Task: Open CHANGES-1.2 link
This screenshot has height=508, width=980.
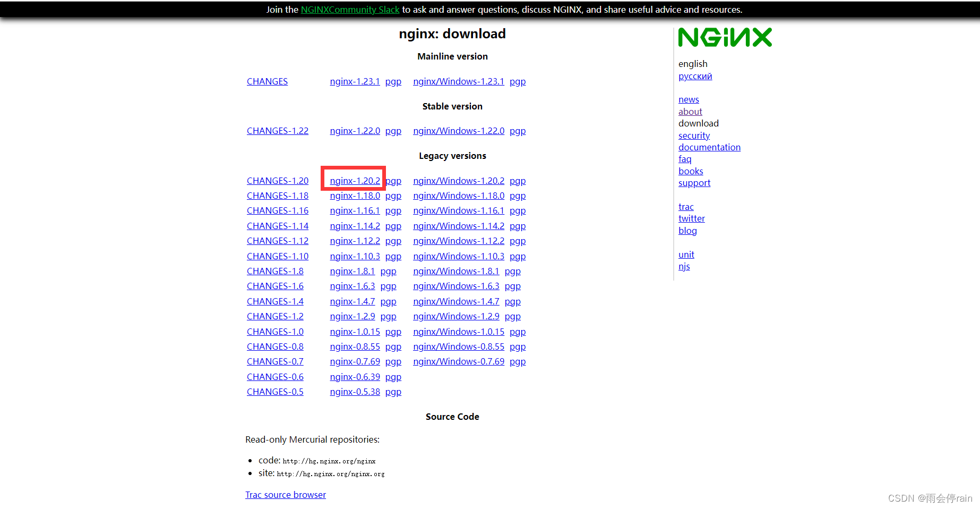Action: (x=275, y=316)
